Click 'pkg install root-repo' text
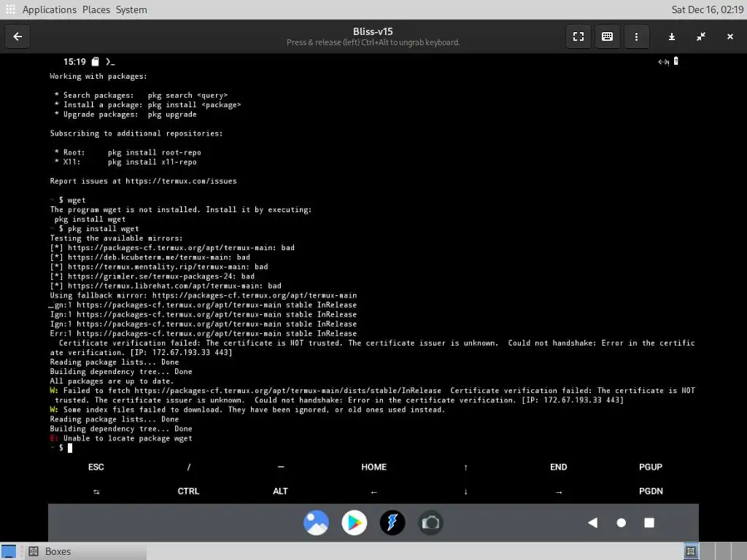 [x=155, y=152]
